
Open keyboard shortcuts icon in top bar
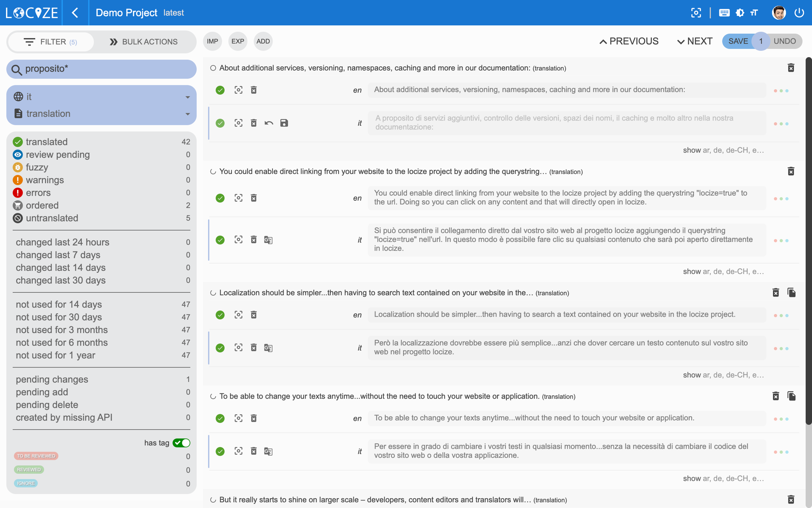tap(724, 13)
